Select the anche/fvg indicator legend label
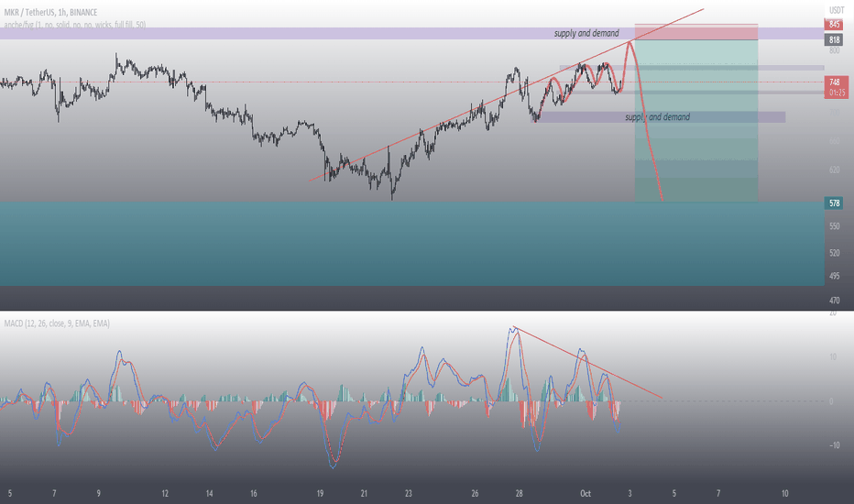 pos(74,25)
